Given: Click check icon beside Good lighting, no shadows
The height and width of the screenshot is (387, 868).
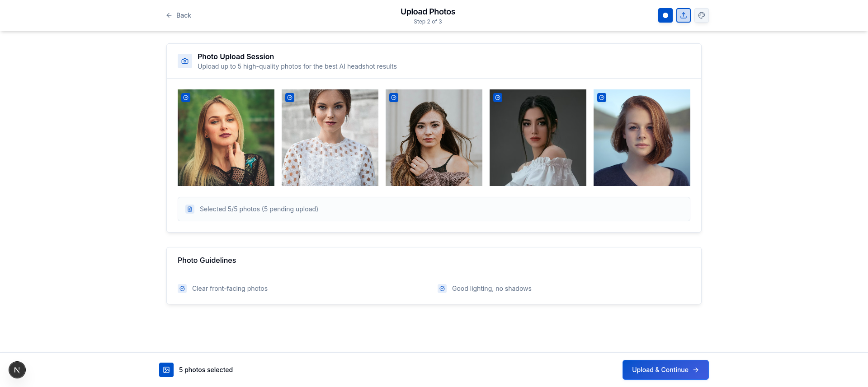Looking at the screenshot, I should click(x=442, y=289).
